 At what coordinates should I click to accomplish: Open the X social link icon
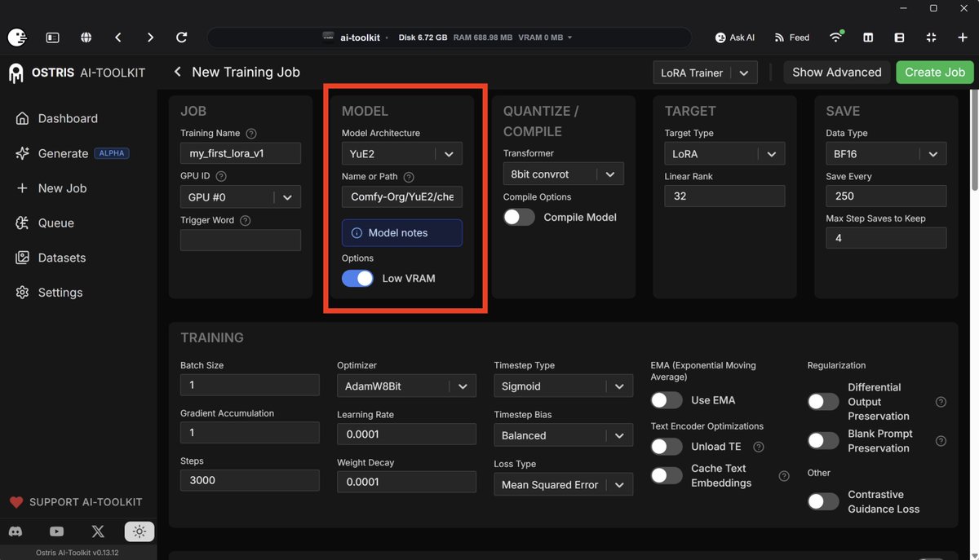tap(98, 531)
